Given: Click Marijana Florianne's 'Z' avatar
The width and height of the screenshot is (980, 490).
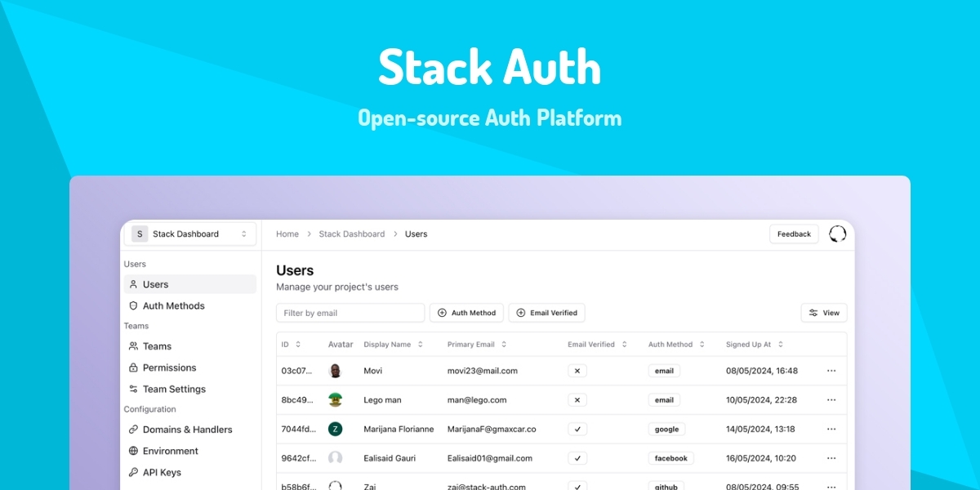Looking at the screenshot, I should click(335, 429).
